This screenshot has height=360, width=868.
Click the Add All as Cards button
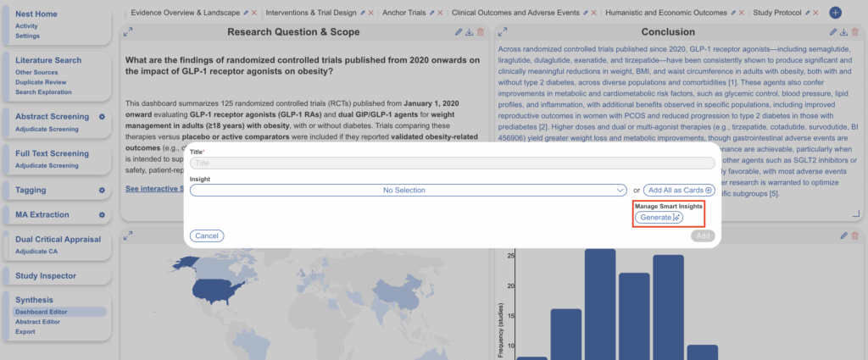[678, 191]
